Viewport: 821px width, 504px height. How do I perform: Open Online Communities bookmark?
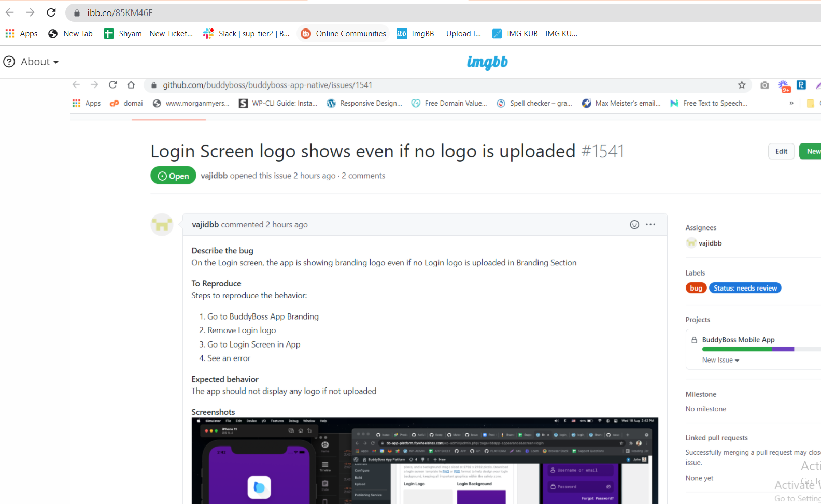tap(344, 34)
